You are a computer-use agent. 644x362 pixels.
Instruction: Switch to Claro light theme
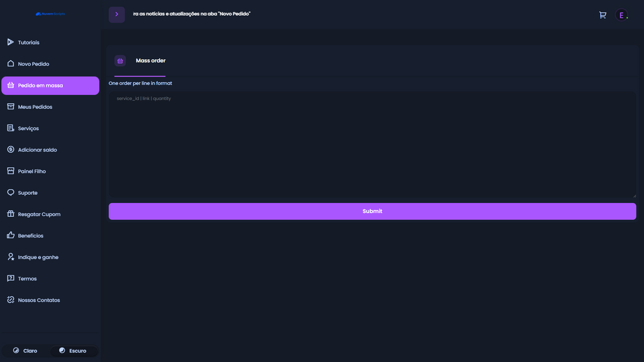[25, 351]
